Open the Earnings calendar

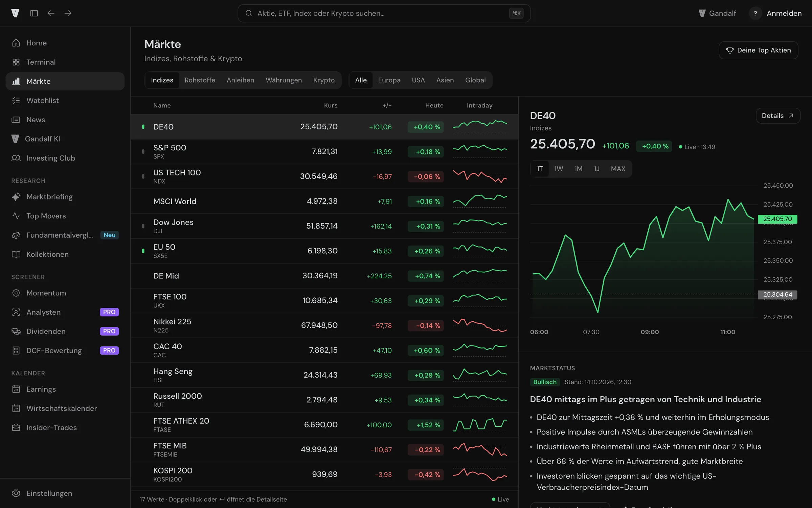coord(65,389)
